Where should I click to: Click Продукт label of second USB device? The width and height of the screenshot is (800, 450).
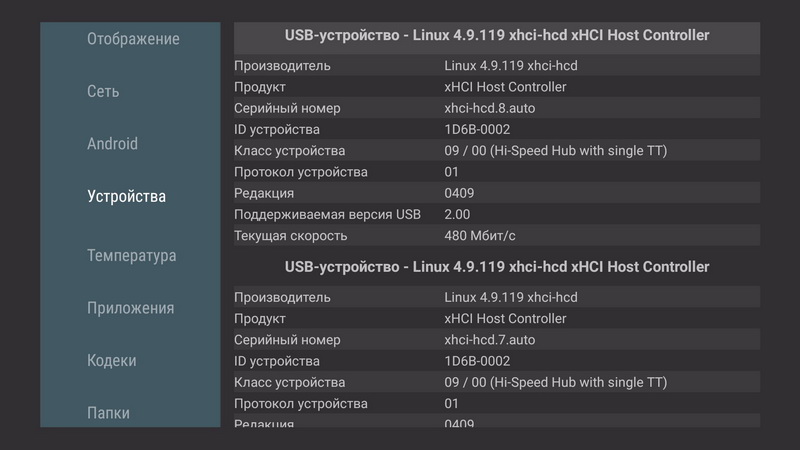tap(259, 319)
